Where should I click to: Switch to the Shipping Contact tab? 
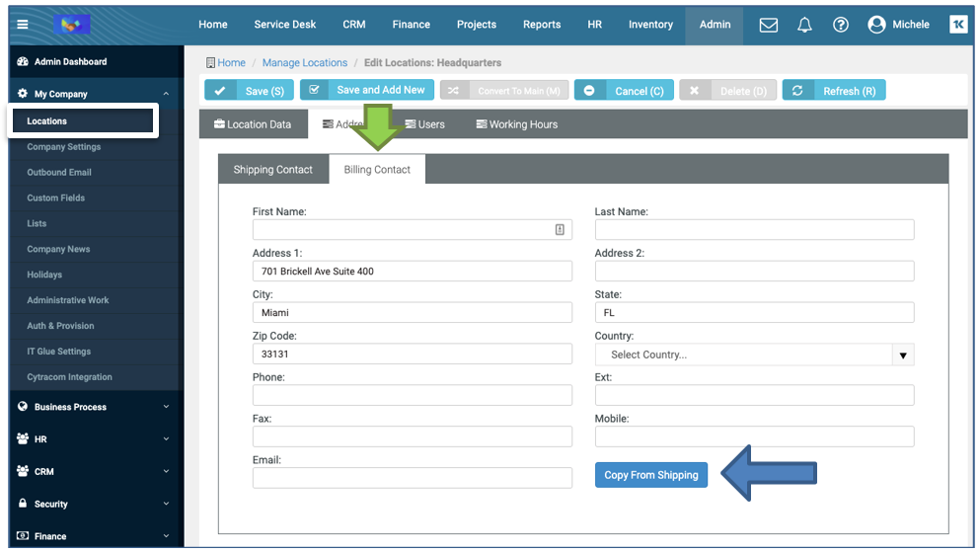pyautogui.click(x=273, y=170)
